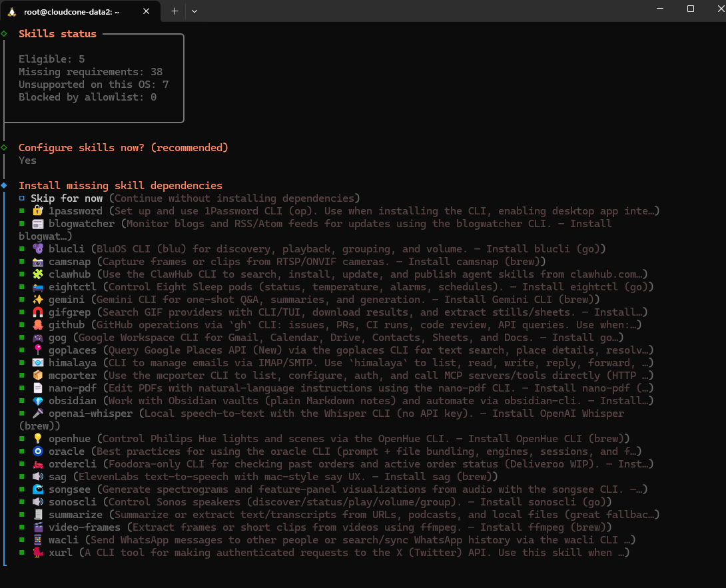Click the 'video-frames' skill name
Viewport: 726px width, 588px height.
[85, 527]
